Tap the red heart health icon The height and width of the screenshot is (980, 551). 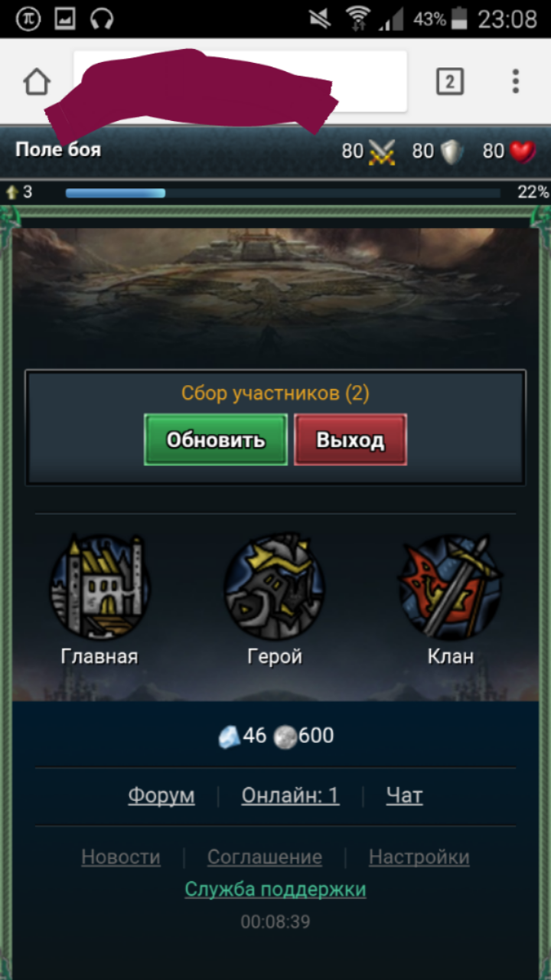point(523,152)
